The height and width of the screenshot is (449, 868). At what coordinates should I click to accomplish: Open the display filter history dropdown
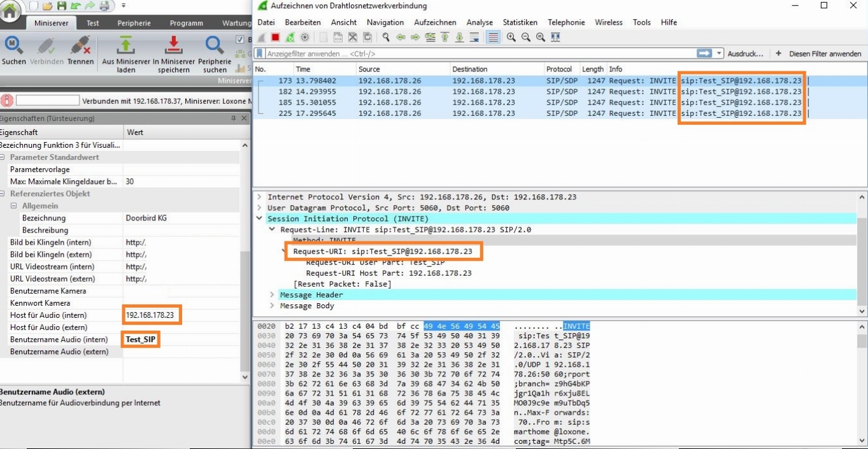(x=720, y=53)
